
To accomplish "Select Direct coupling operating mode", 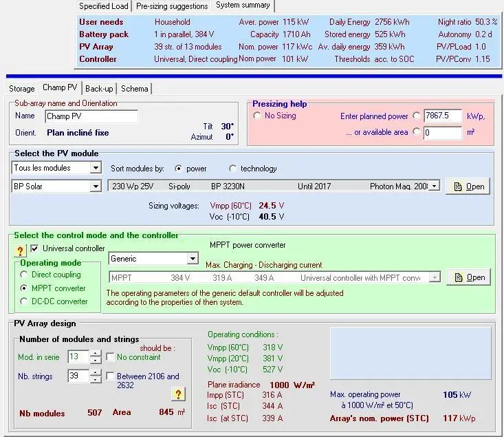I will point(25,275).
